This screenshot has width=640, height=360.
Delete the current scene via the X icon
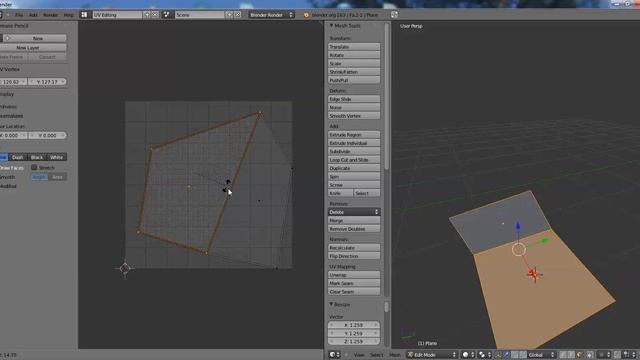pyautogui.click(x=238, y=15)
